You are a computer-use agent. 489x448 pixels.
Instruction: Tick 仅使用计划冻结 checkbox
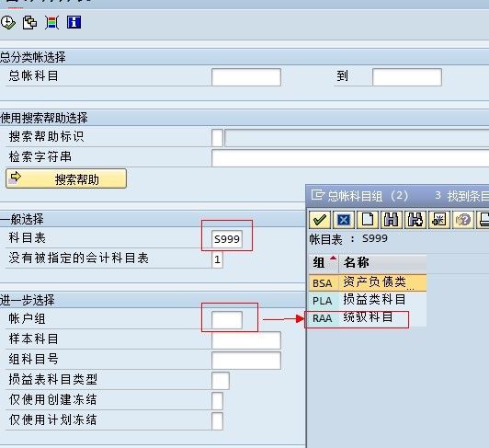[217, 421]
